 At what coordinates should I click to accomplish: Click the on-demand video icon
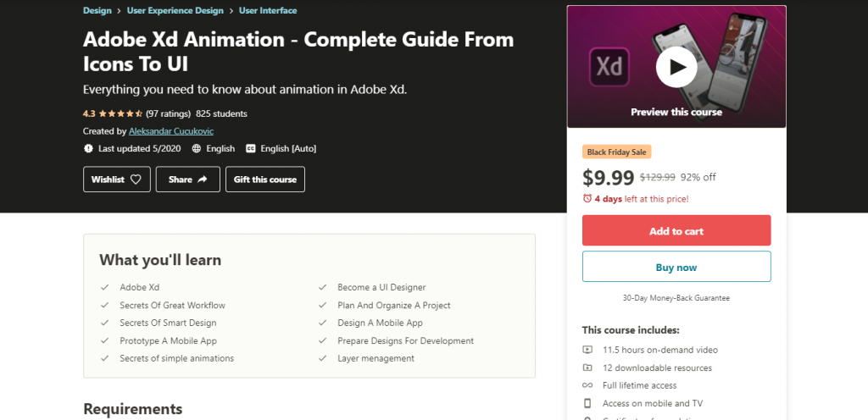click(x=587, y=350)
